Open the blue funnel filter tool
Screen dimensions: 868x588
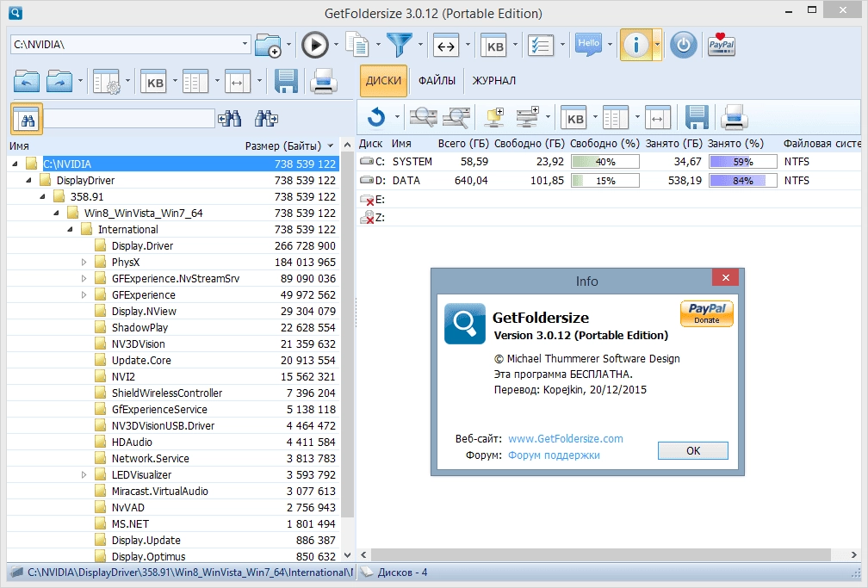point(400,45)
